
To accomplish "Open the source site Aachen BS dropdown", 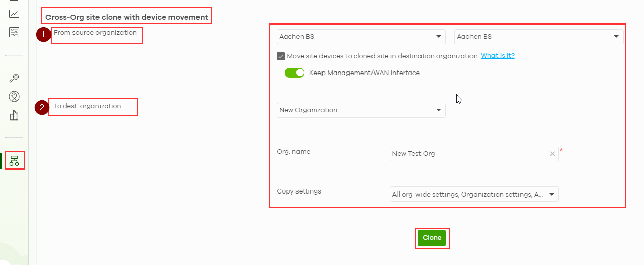I will (538, 37).
